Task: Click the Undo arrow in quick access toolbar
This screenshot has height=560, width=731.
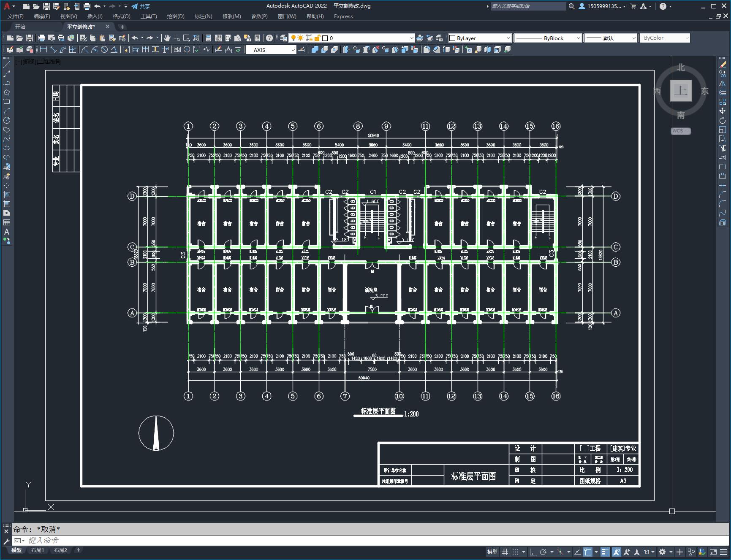Action: pos(97,6)
